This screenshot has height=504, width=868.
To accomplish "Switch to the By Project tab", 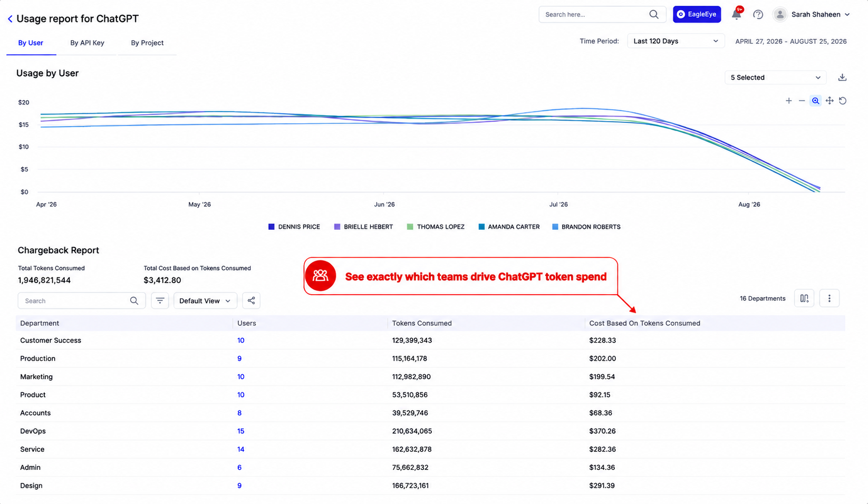I will [147, 43].
